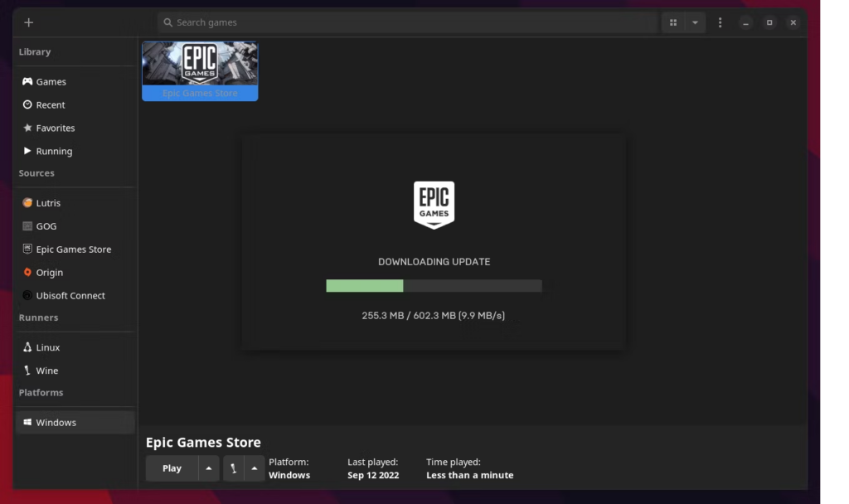Click the "Runners" section header

[38, 317]
